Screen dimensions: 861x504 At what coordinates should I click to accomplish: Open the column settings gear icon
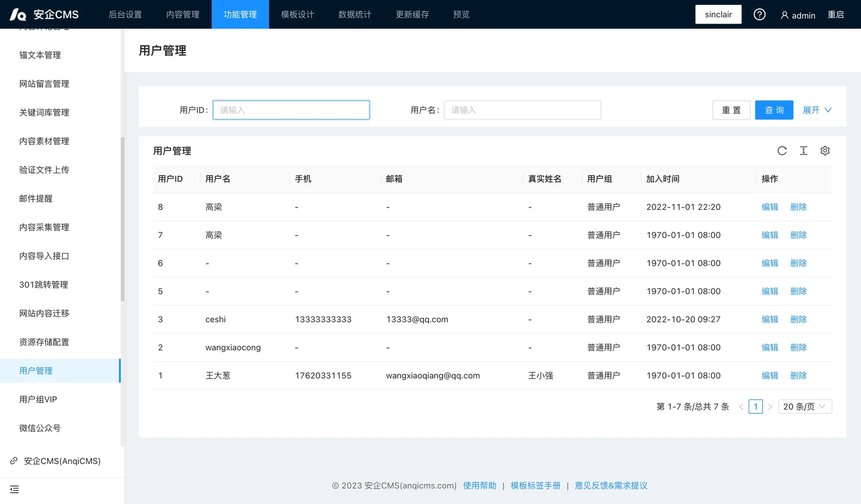825,151
